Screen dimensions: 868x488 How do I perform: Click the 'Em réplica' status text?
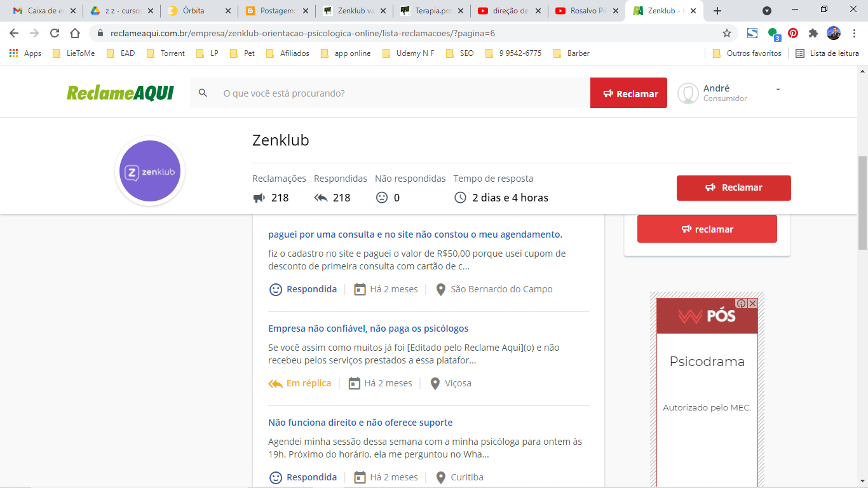click(x=308, y=383)
